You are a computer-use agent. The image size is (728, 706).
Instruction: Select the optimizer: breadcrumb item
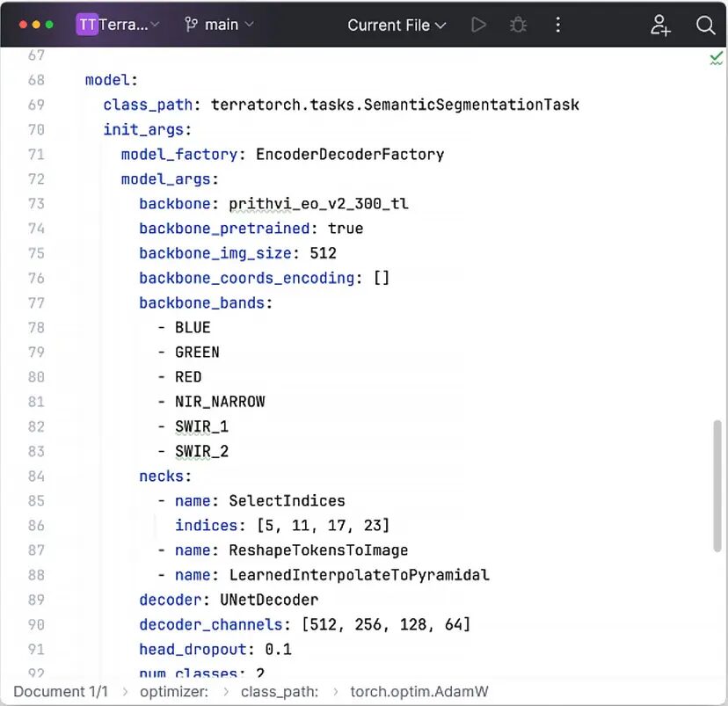174,691
